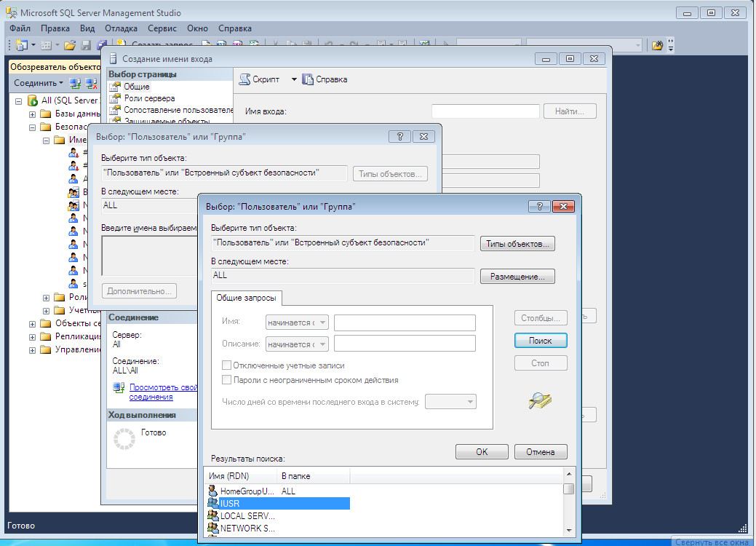Click the IUSR result icon

[x=212, y=503]
